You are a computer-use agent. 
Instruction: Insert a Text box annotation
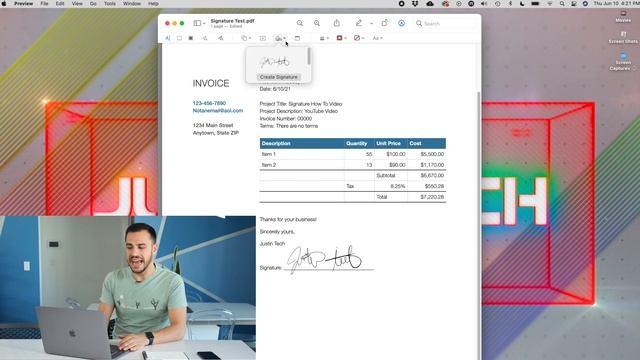(x=262, y=38)
